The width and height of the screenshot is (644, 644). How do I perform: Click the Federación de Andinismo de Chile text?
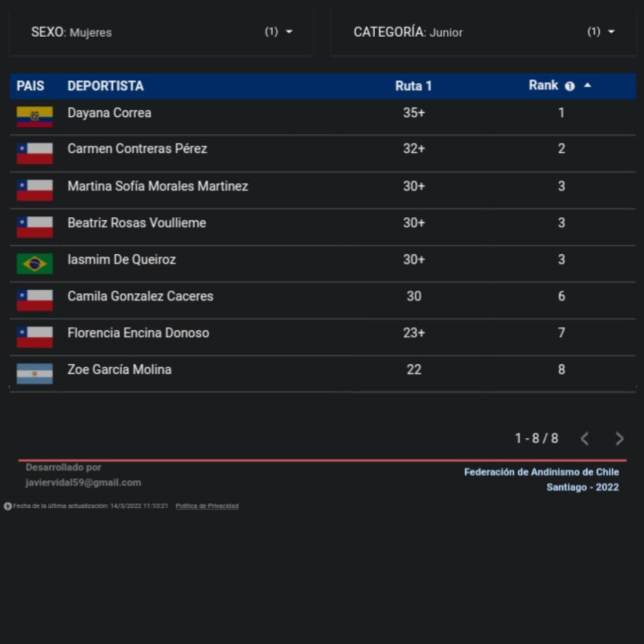(x=541, y=472)
